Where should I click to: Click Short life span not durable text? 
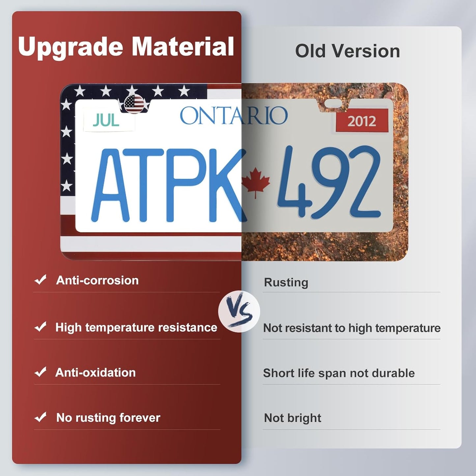point(339,373)
